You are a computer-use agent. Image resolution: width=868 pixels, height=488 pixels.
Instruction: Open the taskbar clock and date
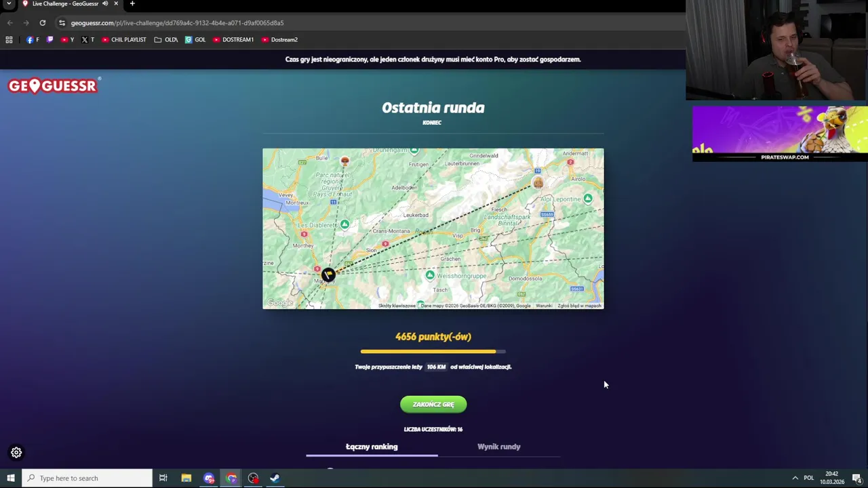(x=832, y=478)
